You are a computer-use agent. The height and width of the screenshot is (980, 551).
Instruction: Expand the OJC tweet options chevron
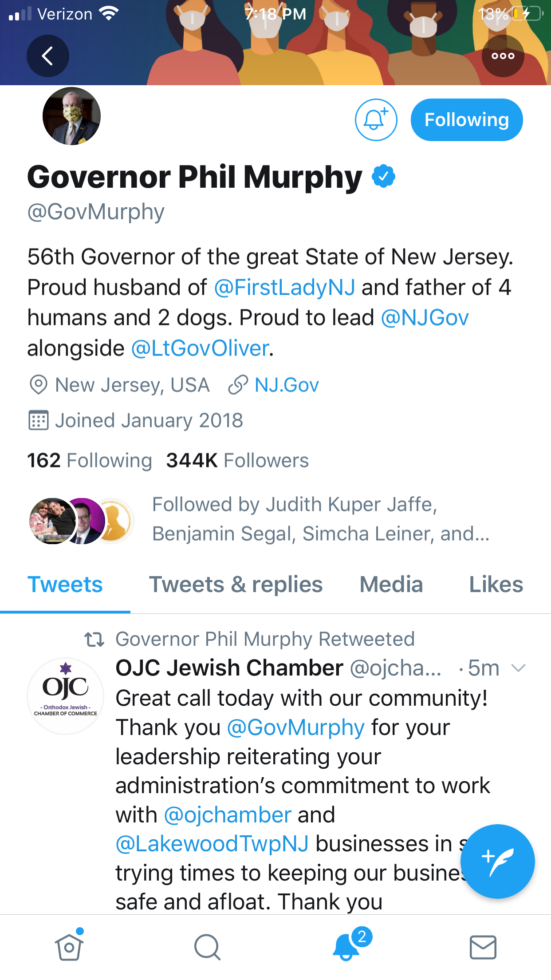pyautogui.click(x=518, y=668)
